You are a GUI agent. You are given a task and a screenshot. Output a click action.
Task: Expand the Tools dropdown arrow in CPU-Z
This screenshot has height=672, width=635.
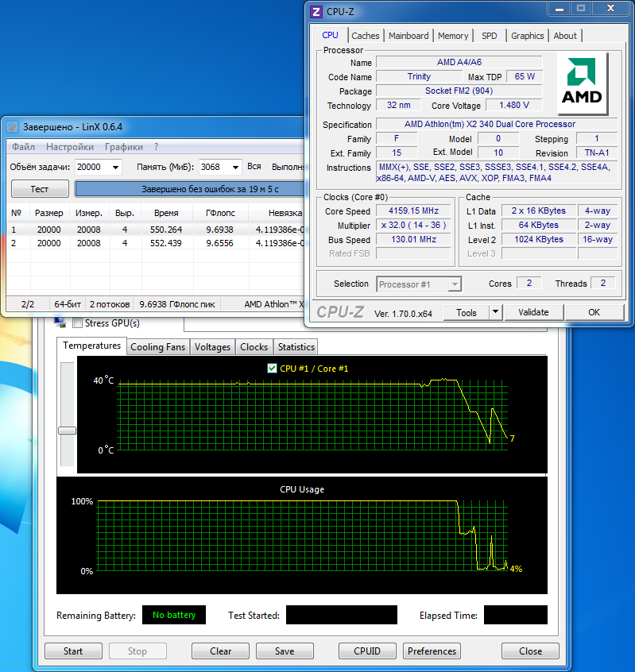495,312
